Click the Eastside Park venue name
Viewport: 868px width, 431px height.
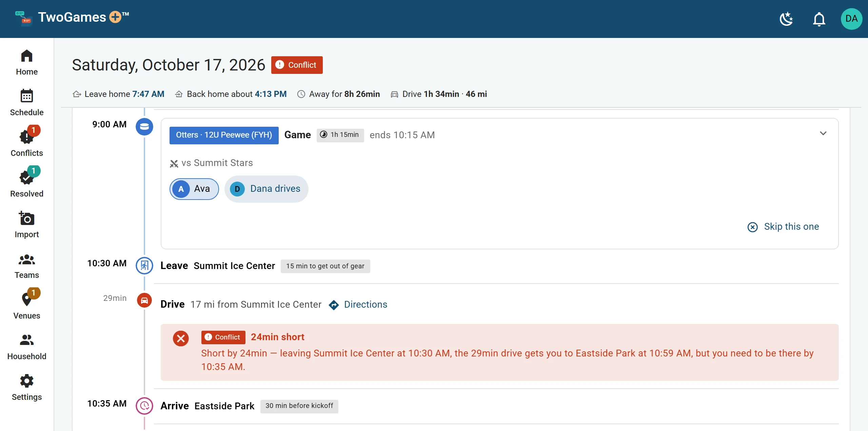pyautogui.click(x=224, y=406)
